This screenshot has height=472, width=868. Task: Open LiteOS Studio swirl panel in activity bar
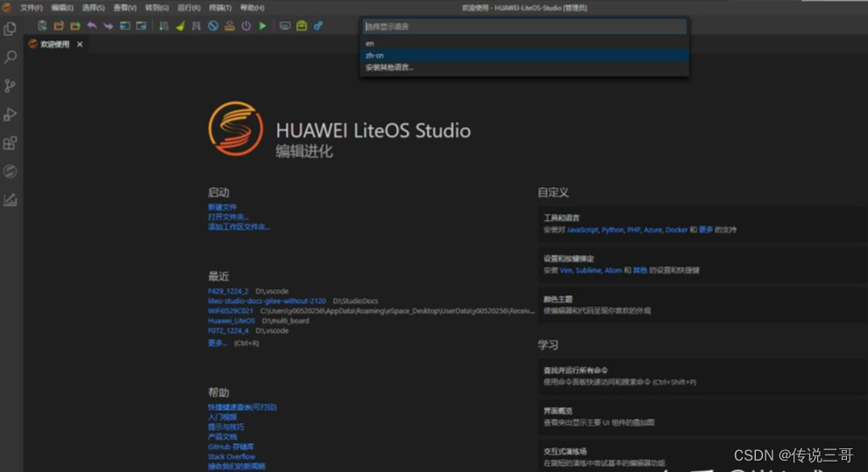[x=10, y=172]
